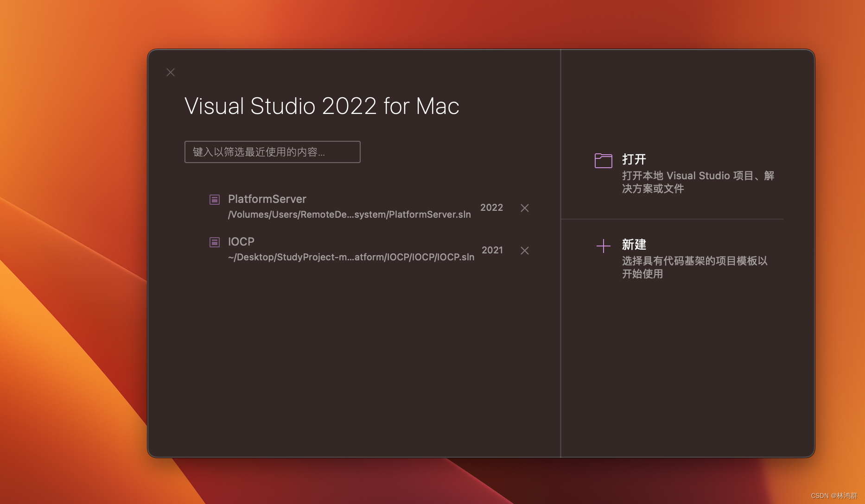Open the IOCP recent solution
The height and width of the screenshot is (504, 865).
pos(240,241)
